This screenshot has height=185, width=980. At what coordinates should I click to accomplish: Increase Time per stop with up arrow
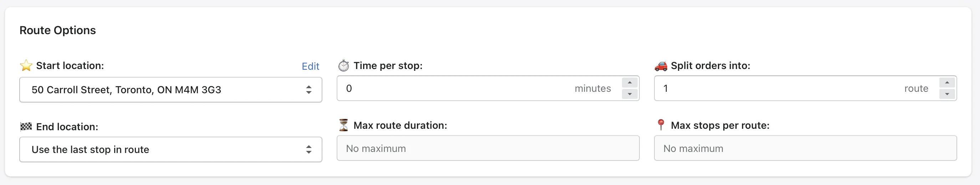tap(630, 83)
